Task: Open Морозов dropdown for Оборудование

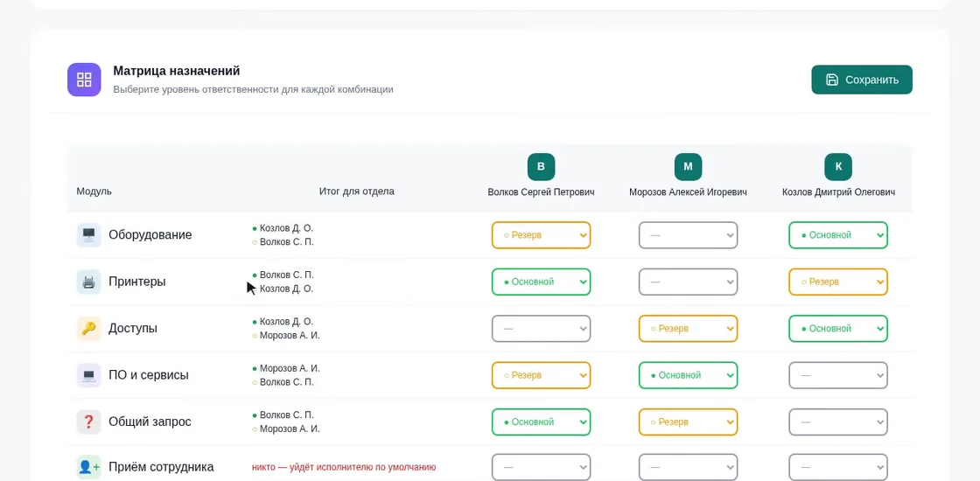Action: click(x=688, y=235)
